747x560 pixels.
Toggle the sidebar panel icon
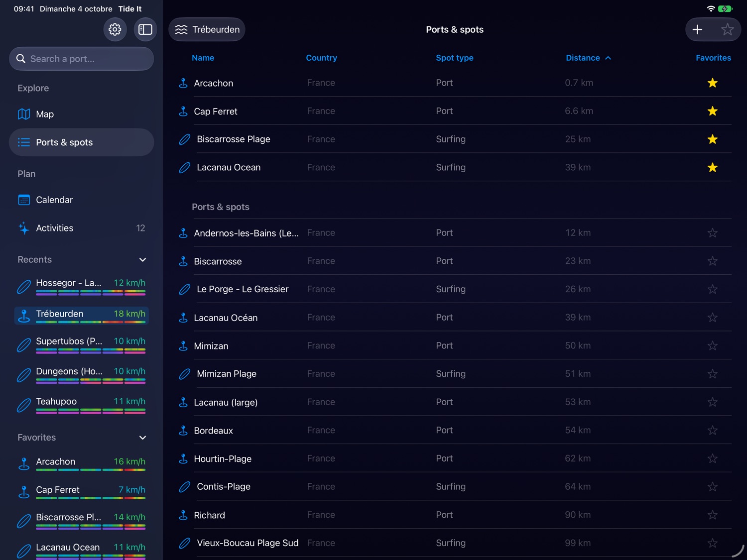coord(145,29)
